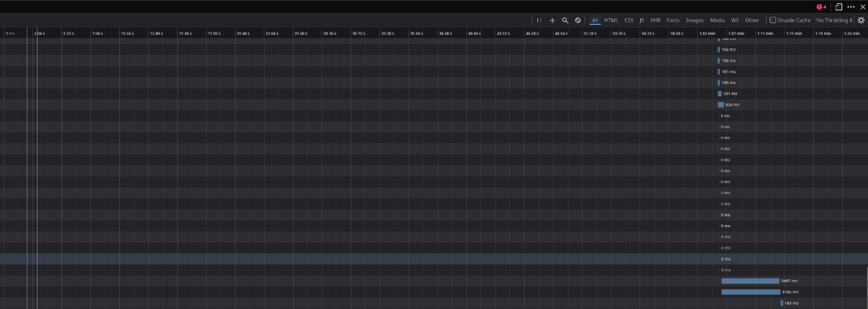Filter requests by HTML
This screenshot has height=309, width=868.
611,20
